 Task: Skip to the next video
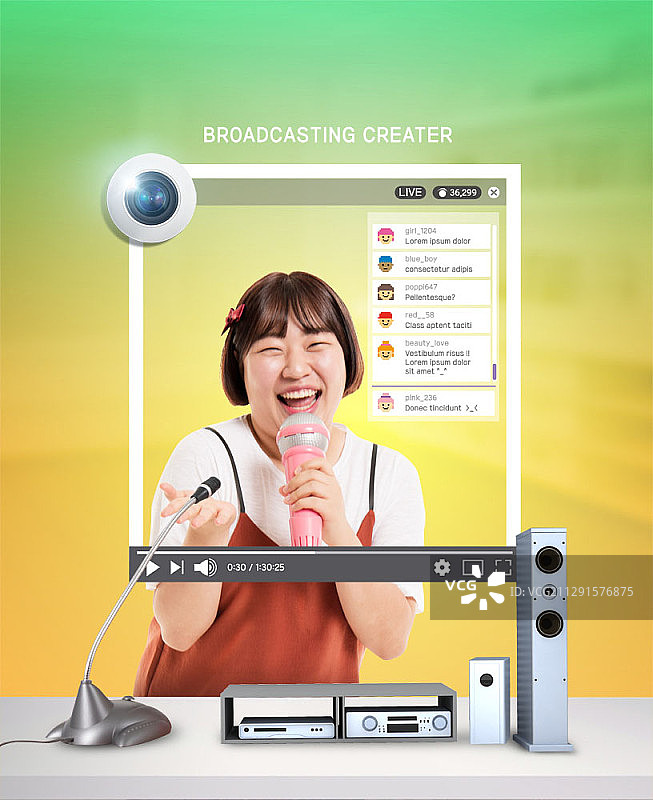coord(177,567)
